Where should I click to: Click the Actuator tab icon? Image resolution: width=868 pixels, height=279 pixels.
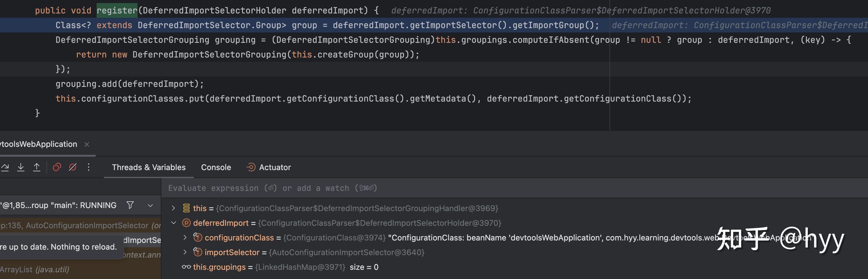pyautogui.click(x=251, y=167)
